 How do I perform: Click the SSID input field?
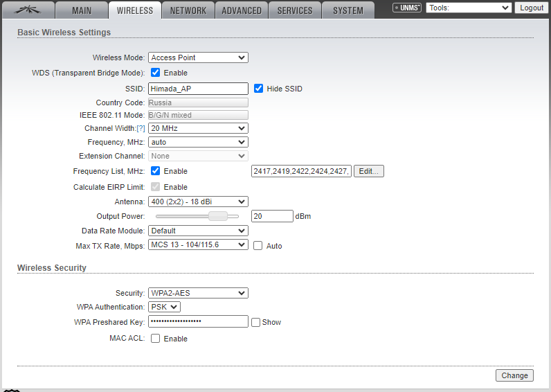click(x=198, y=89)
